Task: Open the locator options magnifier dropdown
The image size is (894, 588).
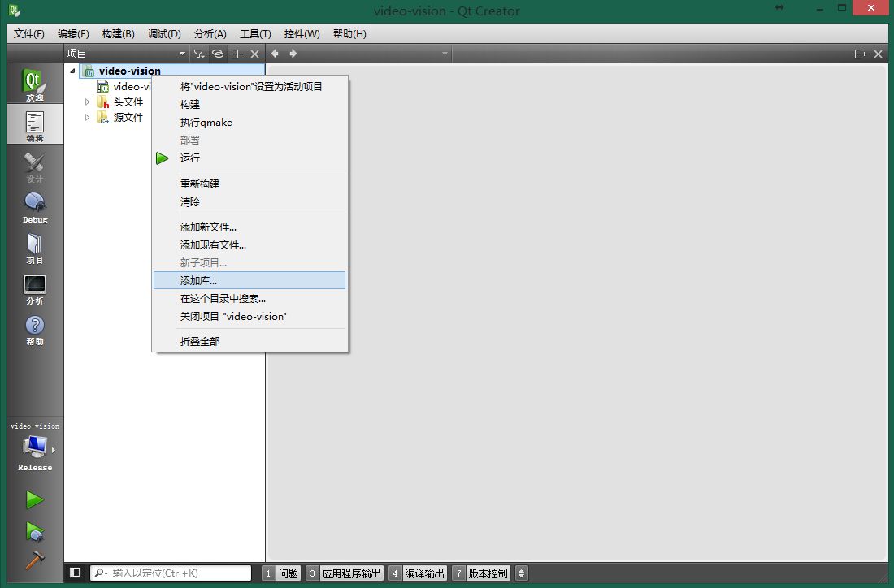Action: coord(101,573)
